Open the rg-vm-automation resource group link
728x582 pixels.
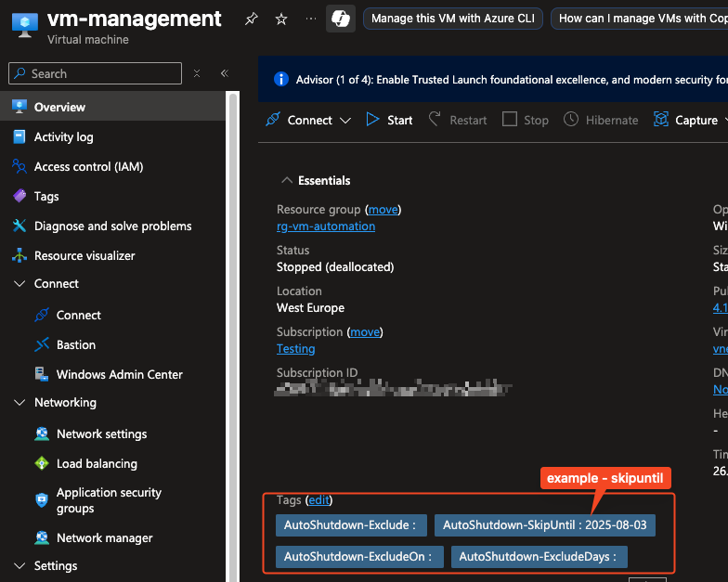[326, 226]
